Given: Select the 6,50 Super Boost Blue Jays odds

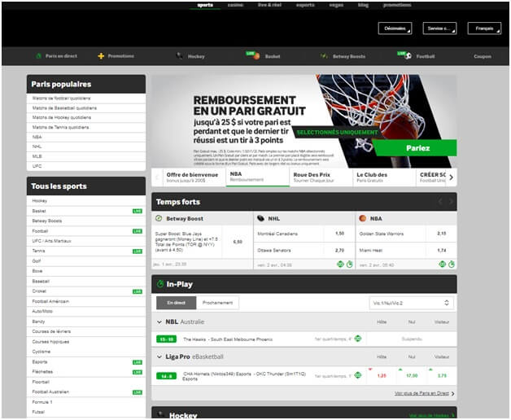Looking at the screenshot, I should coord(238,242).
